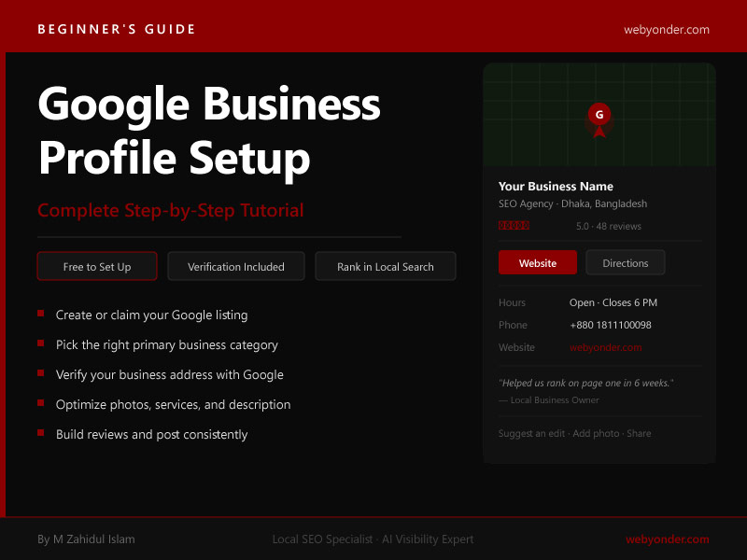Screen dimensions: 747x560
Task: Select the Rank in Local Search badge
Action: pyautogui.click(x=386, y=266)
